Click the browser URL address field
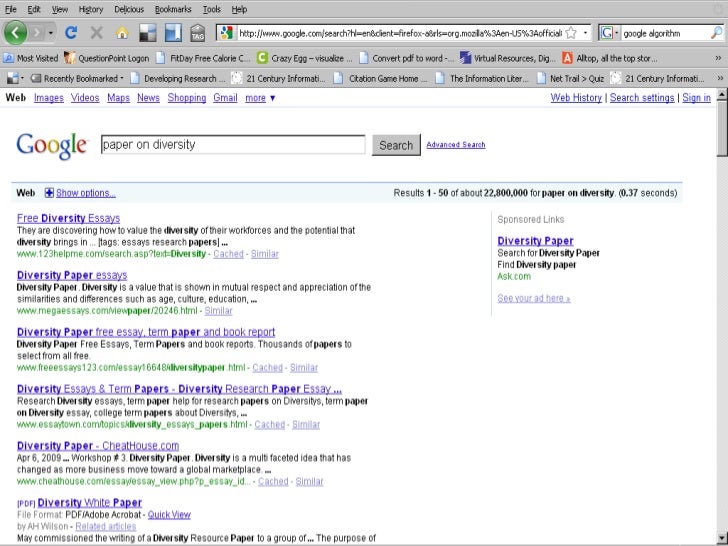 pyautogui.click(x=400, y=33)
